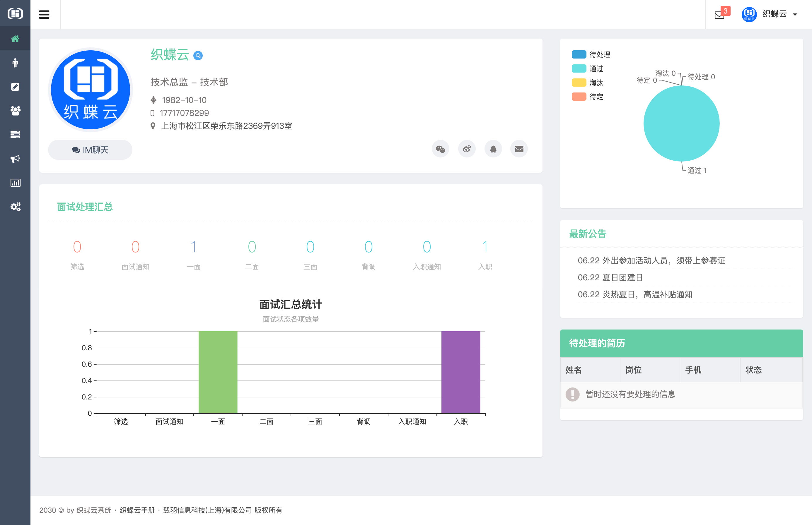Viewport: 812px width, 525px height.
Task: Select the pencil edit icon in sidebar
Action: [15, 87]
